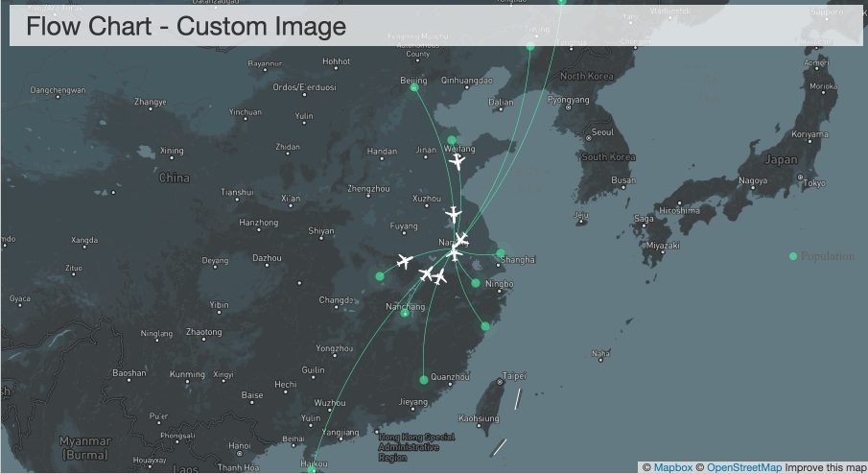Click the green Population legend color dot
Screen dimensions: 868x474
[x=793, y=256]
